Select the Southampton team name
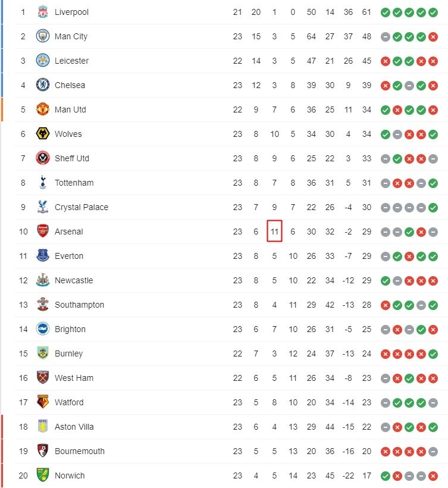 pyautogui.click(x=79, y=305)
